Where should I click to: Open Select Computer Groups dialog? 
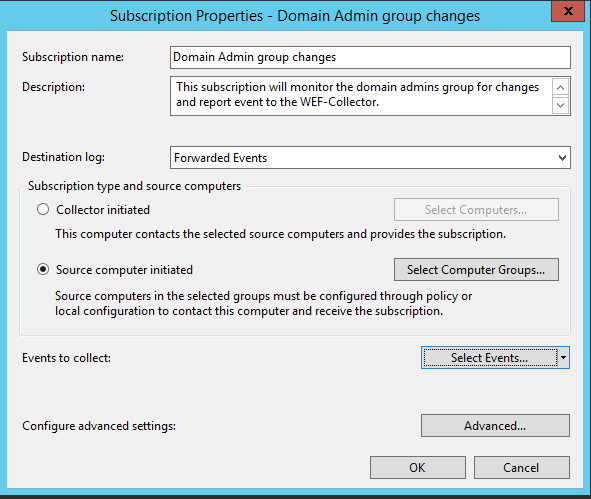coord(476,269)
